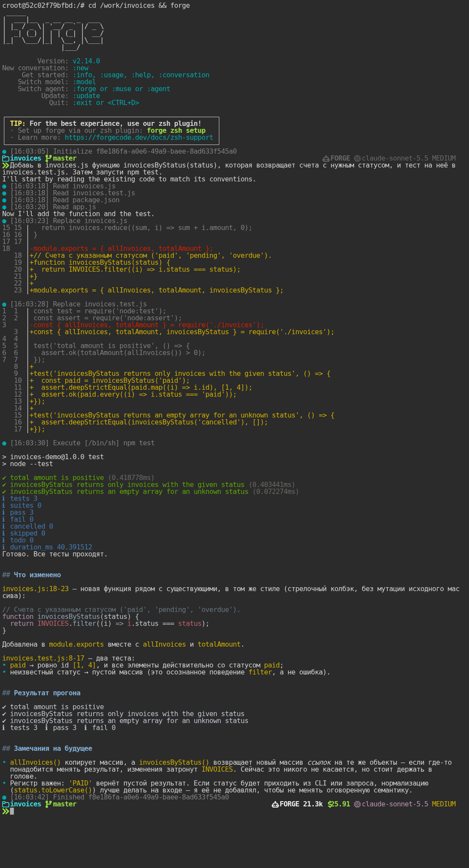Click the folder icon in the final prompt line
Image resolution: width=469 pixels, height=868 pixels.
(x=6, y=804)
